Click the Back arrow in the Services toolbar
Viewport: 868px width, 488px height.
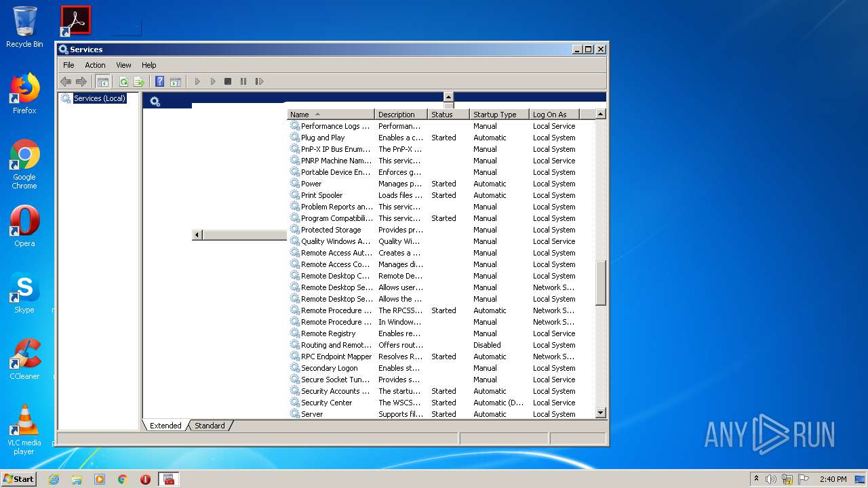click(x=66, y=81)
